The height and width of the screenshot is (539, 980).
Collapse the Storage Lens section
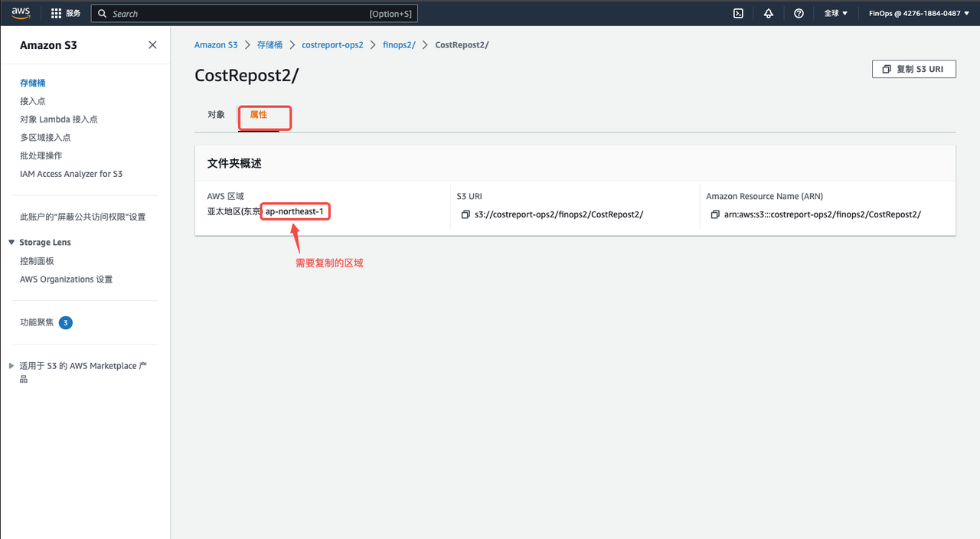pyautogui.click(x=11, y=243)
